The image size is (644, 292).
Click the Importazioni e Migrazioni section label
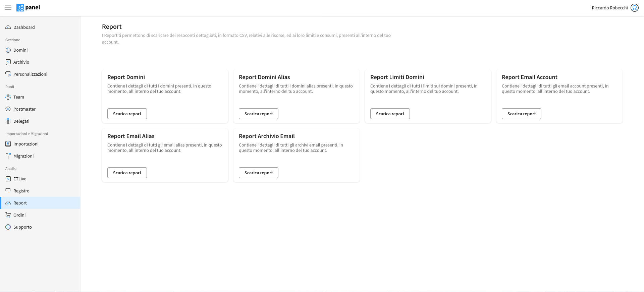(26, 134)
